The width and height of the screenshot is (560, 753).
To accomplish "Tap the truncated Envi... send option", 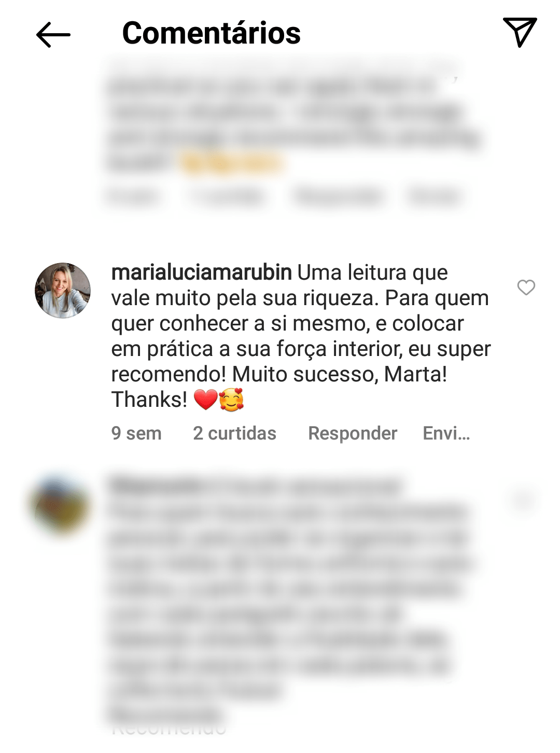I will click(446, 433).
